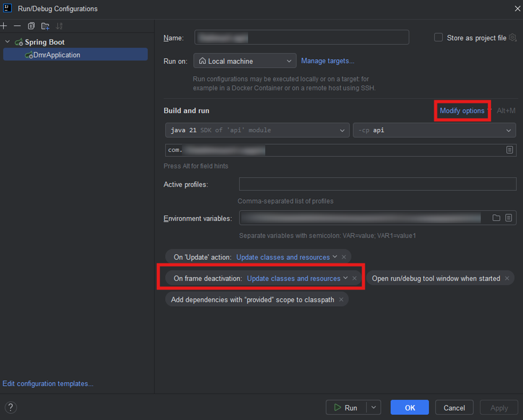The image size is (523, 420).
Task: Click the IntelliJ IDEA logo in title bar
Action: tap(7, 8)
